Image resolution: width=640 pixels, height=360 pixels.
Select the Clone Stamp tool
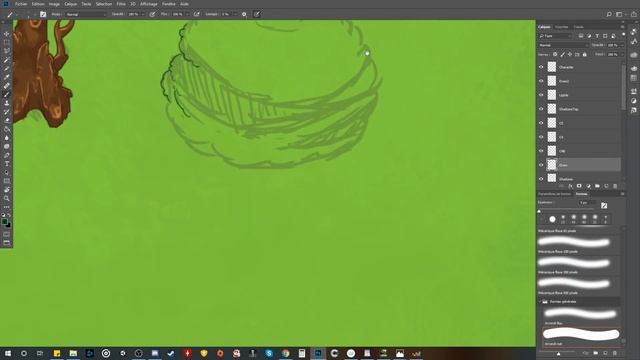tap(7, 103)
